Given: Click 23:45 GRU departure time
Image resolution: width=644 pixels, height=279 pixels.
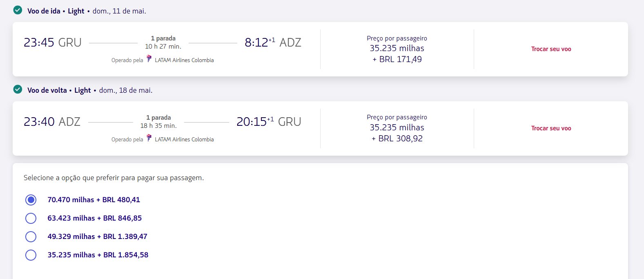Looking at the screenshot, I should (x=53, y=42).
